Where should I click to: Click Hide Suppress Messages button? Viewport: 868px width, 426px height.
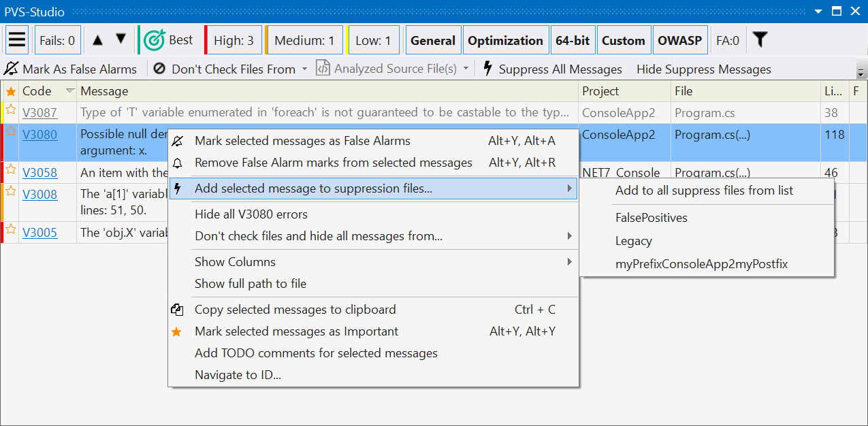(x=703, y=69)
